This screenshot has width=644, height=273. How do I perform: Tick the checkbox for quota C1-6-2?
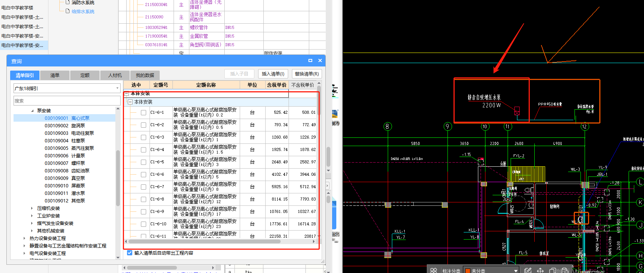click(x=144, y=125)
